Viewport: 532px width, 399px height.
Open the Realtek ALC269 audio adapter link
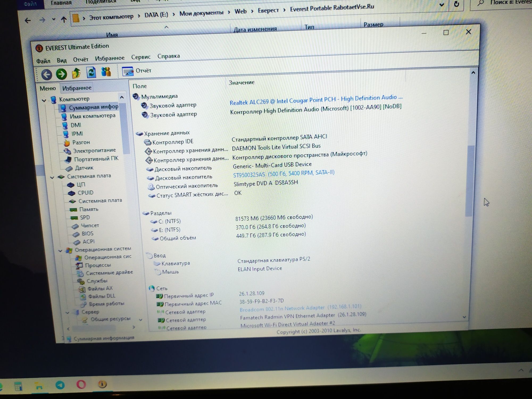(x=316, y=100)
